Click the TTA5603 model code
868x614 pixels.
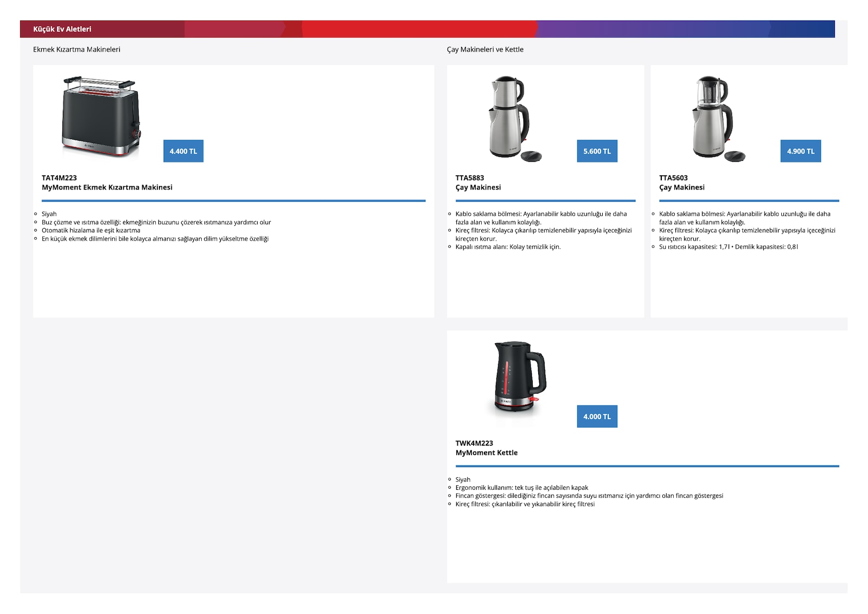[x=673, y=178]
